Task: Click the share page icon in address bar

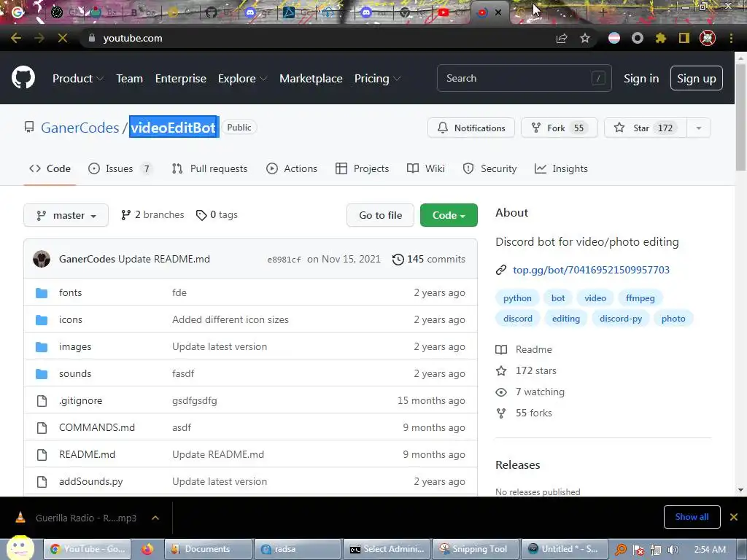Action: pos(562,38)
